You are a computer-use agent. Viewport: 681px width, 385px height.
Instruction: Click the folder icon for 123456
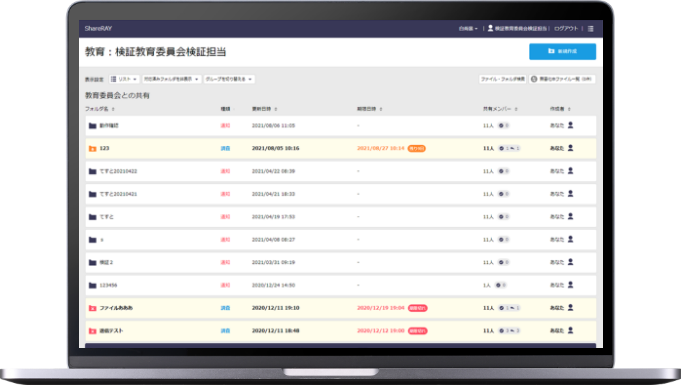(x=93, y=285)
